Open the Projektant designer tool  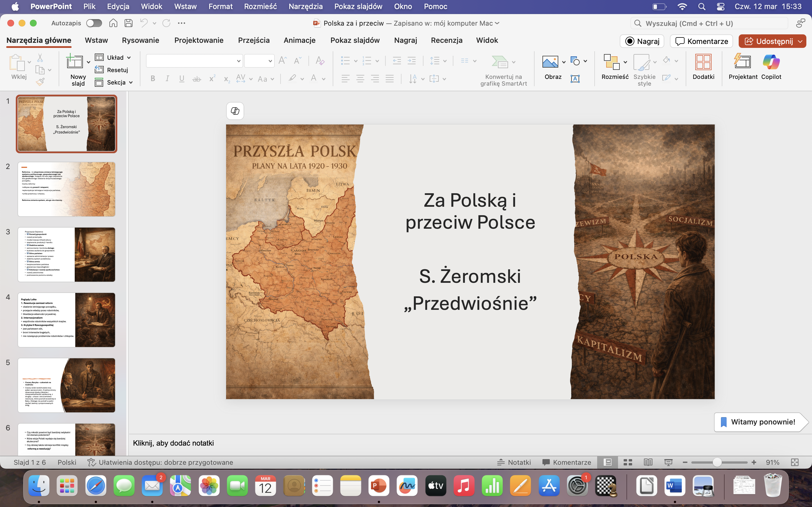743,62
